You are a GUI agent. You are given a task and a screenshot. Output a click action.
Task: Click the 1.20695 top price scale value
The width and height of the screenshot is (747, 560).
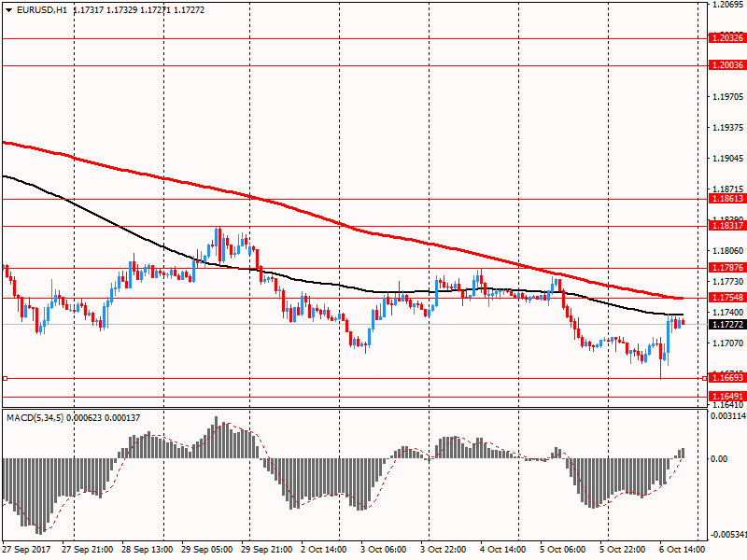727,5
